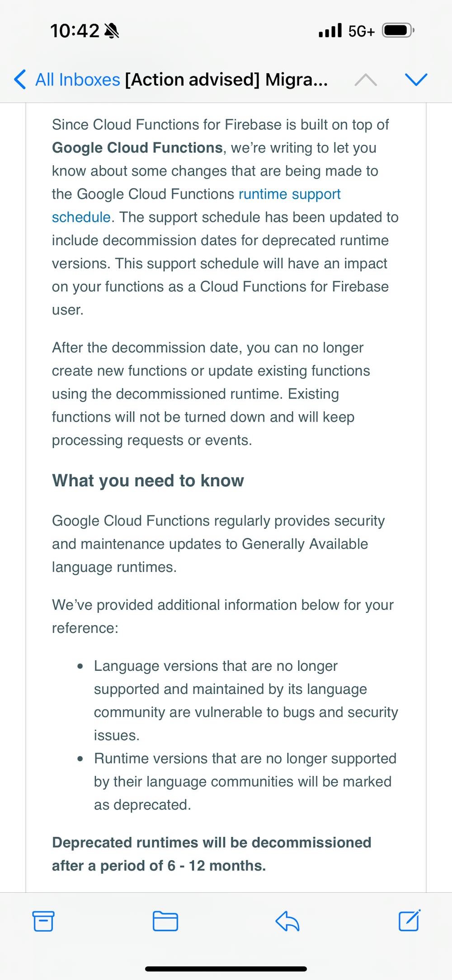
Task: Tap the battery indicator icon
Action: coord(398,31)
